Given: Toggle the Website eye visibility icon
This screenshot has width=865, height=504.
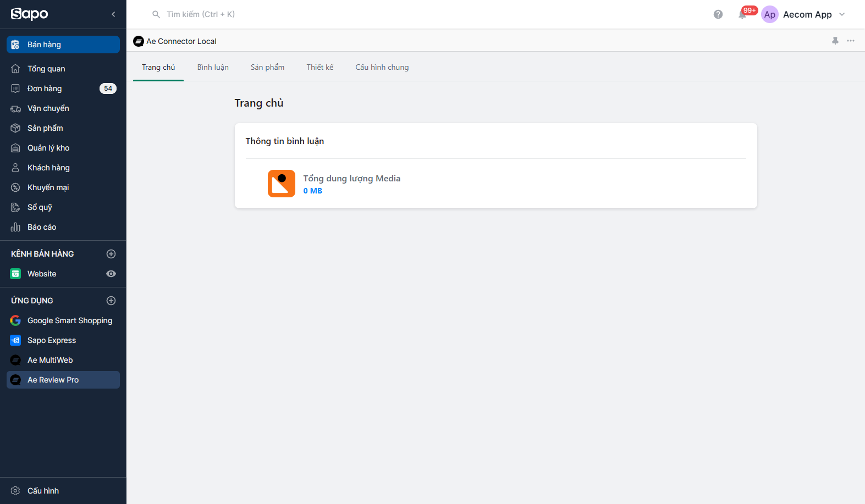Looking at the screenshot, I should pos(111,274).
